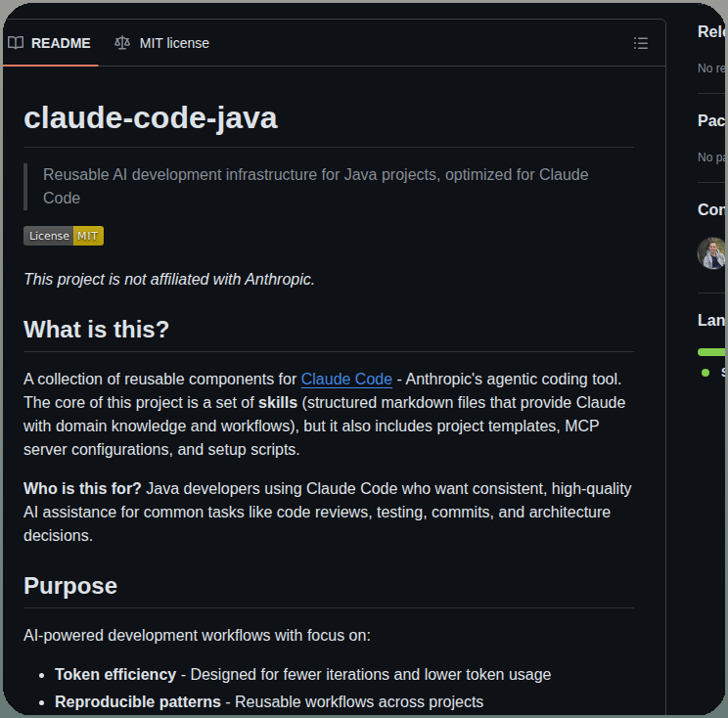Open the README outline list icon
Screen dimensions: 728x718
point(641,43)
